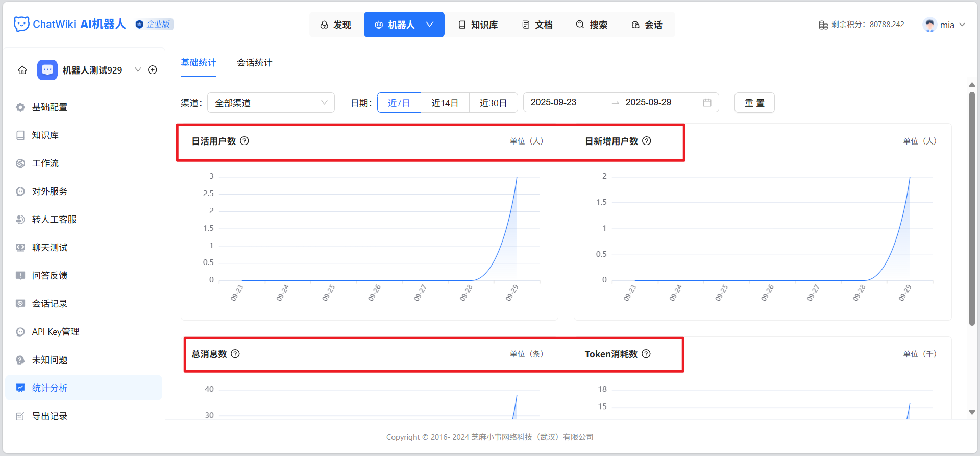Image resolution: width=980 pixels, height=456 pixels.
Task: Click the 重置 button
Action: coord(754,103)
